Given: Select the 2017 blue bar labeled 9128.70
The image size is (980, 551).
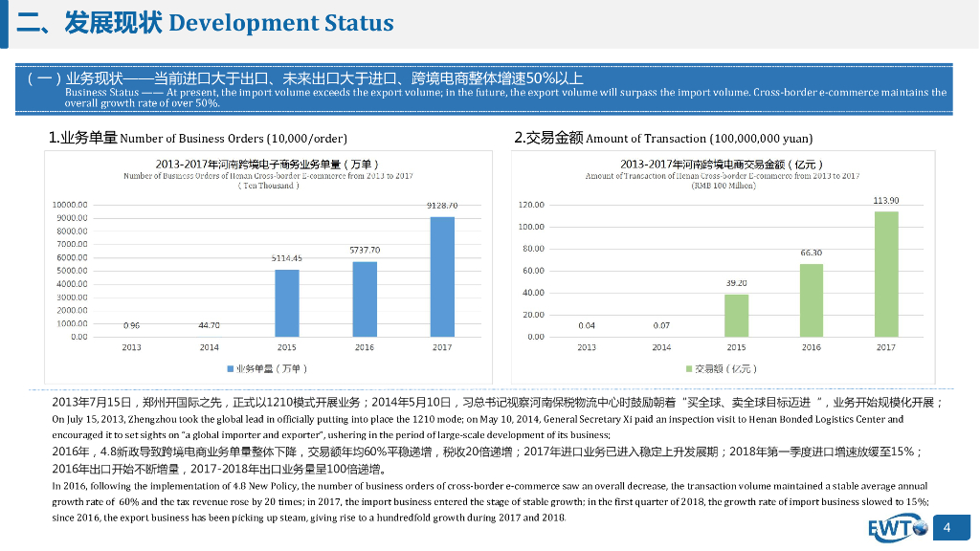Looking at the screenshot, I should pyautogui.click(x=442, y=276).
